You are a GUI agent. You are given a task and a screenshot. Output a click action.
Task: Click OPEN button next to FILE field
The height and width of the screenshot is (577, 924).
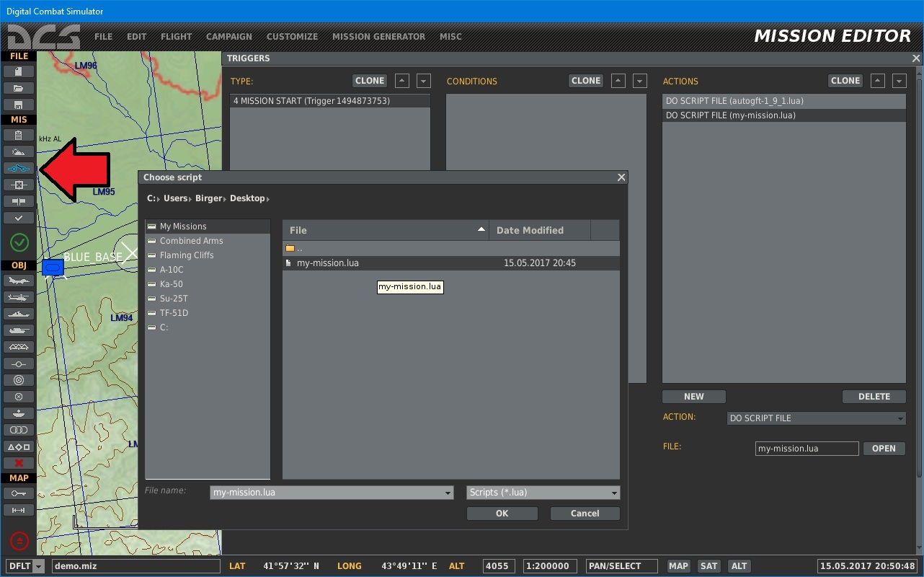(x=884, y=449)
